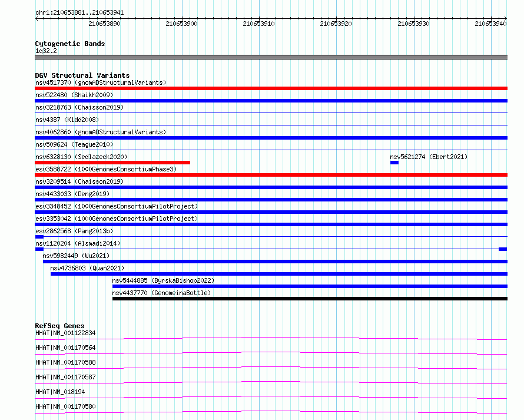This screenshot has height=420, width=524.
Task: Select the blue nsv4736803 variant bar
Action: (x=279, y=274)
